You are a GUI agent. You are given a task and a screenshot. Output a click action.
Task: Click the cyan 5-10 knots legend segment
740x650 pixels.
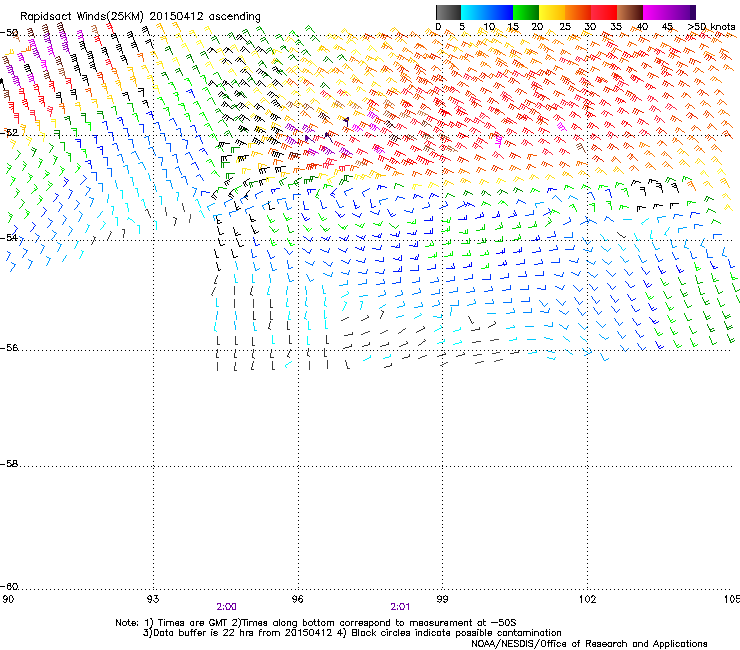pyautogui.click(x=474, y=12)
